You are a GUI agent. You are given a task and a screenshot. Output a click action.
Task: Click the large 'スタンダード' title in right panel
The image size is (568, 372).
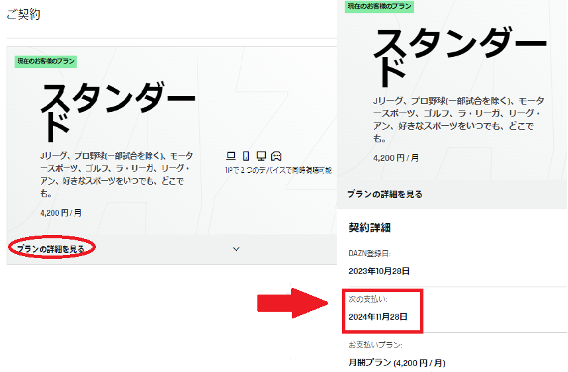(460, 57)
